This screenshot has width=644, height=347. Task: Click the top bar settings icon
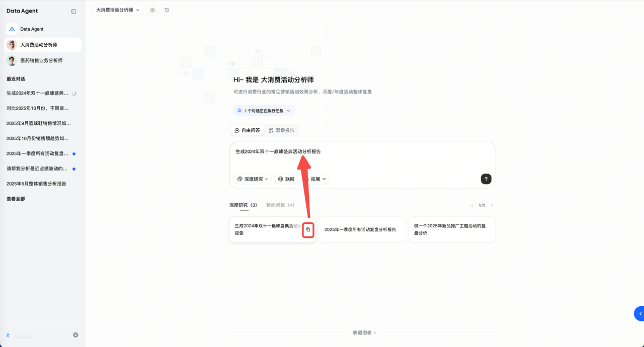pos(152,10)
